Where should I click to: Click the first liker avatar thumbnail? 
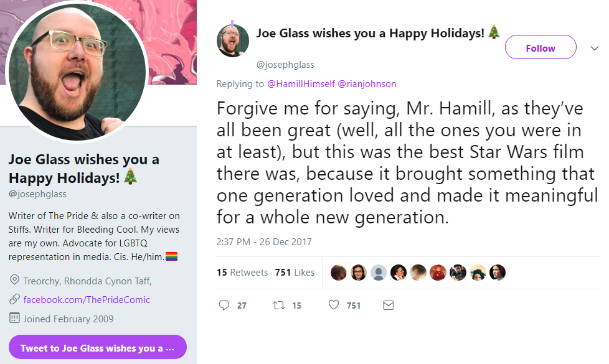tap(338, 273)
